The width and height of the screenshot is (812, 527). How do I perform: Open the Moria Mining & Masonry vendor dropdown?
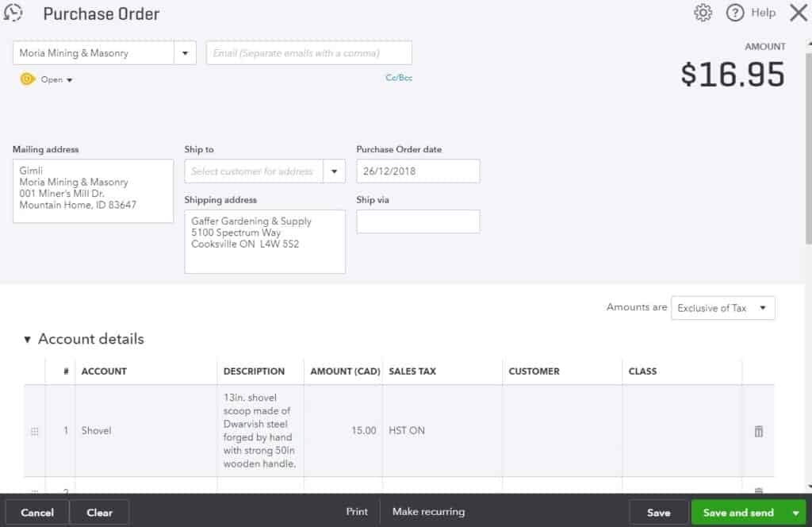tap(186, 52)
